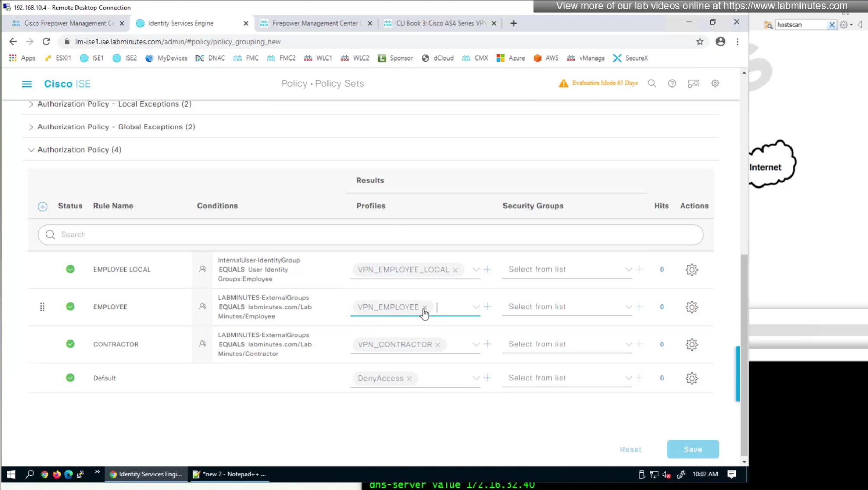The width and height of the screenshot is (868, 490).
Task: Collapse the Authorization Policy (4) section
Action: pos(31,150)
